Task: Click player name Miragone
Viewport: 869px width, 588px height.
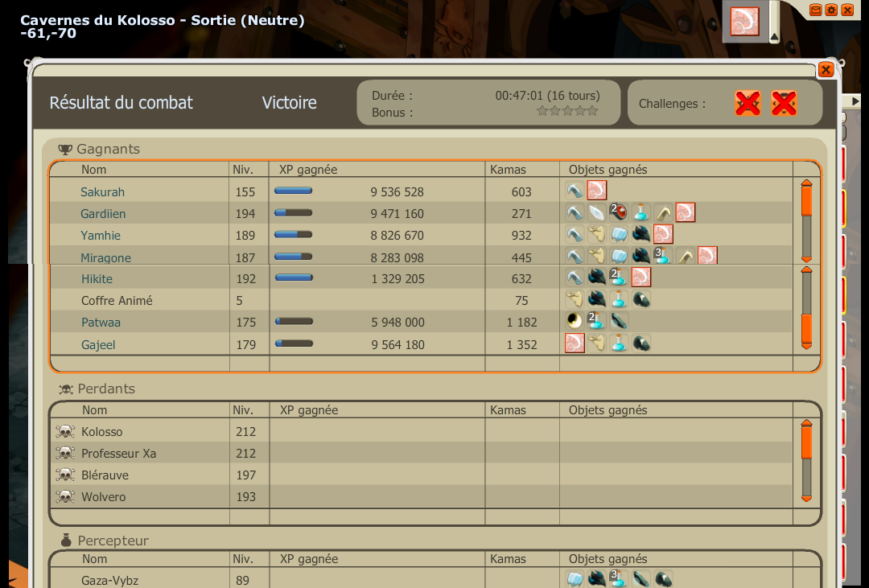Action: (x=106, y=257)
